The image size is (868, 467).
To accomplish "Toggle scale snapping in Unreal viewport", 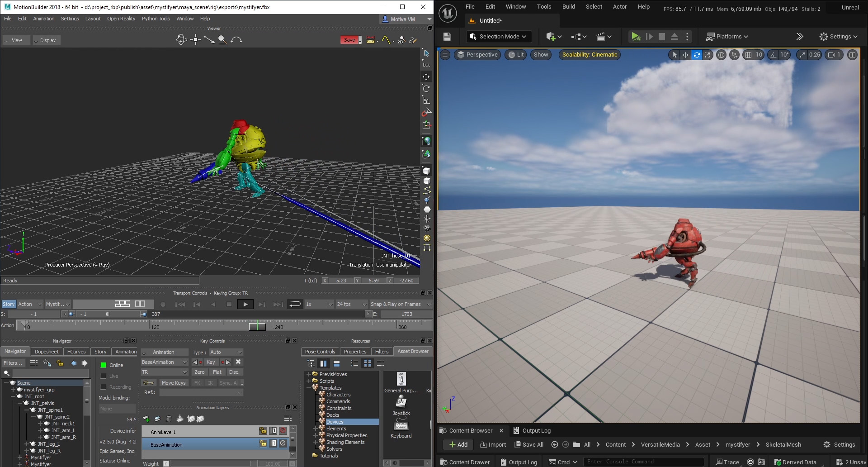I will coord(802,55).
